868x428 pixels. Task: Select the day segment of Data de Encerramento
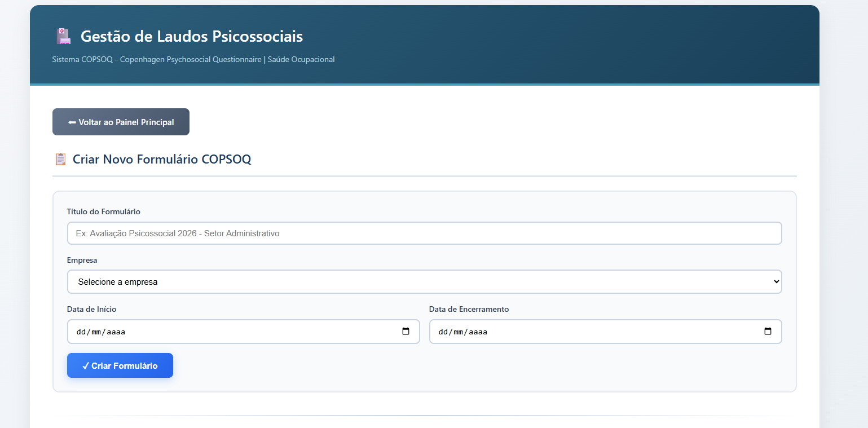pyautogui.click(x=443, y=332)
